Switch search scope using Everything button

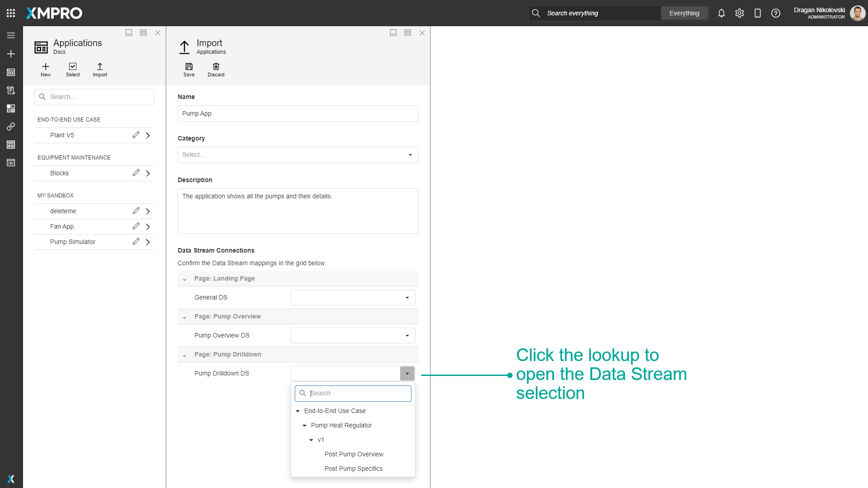(x=684, y=13)
